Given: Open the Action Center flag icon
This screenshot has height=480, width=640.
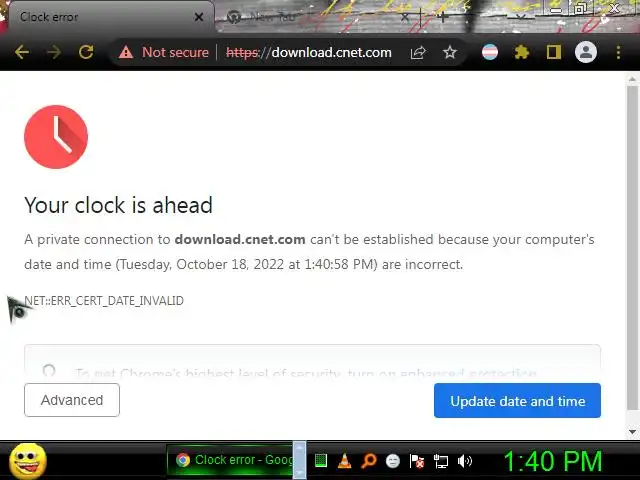Looking at the screenshot, I should click(417, 461).
